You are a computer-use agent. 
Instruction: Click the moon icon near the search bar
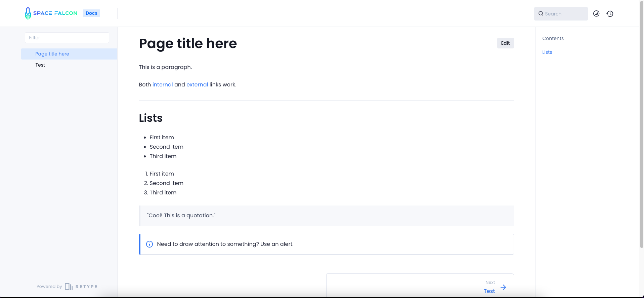coord(596,13)
